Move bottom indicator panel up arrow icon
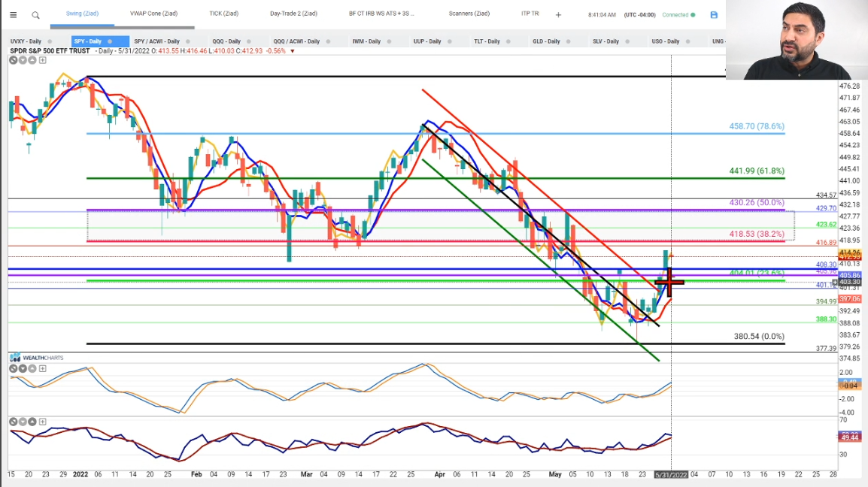Image resolution: width=868 pixels, height=487 pixels. pos(32,422)
